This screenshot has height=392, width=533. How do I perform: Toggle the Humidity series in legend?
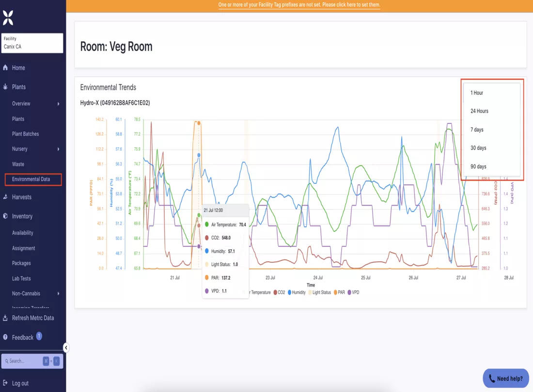297,292
